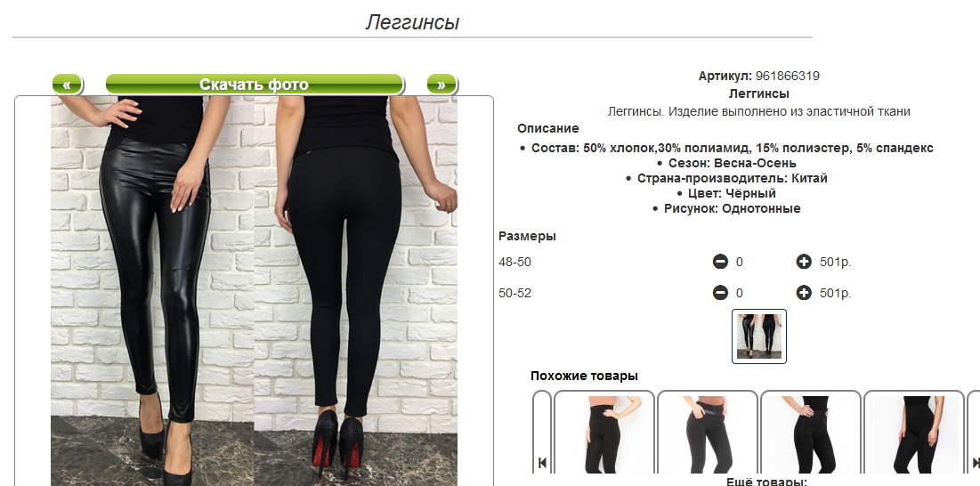Click the Скачать фото button
Viewport: 980px width, 486px height.
point(255,85)
